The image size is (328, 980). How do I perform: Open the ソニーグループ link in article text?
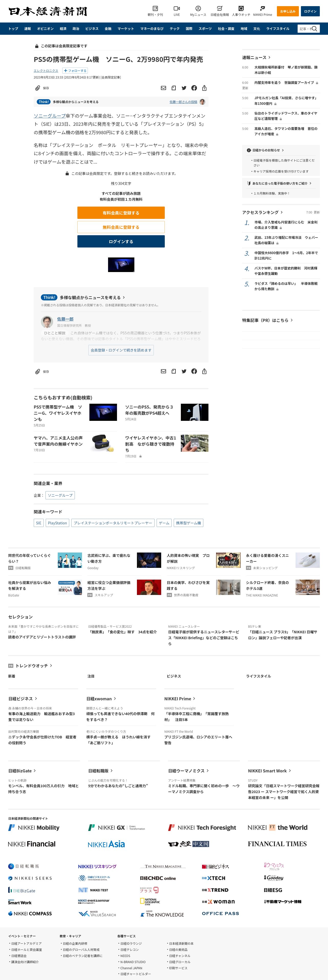pyautogui.click(x=49, y=116)
